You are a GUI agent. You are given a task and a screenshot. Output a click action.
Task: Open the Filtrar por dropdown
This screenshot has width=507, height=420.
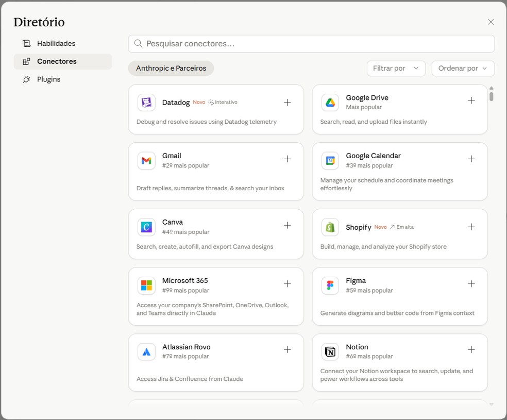coord(396,68)
